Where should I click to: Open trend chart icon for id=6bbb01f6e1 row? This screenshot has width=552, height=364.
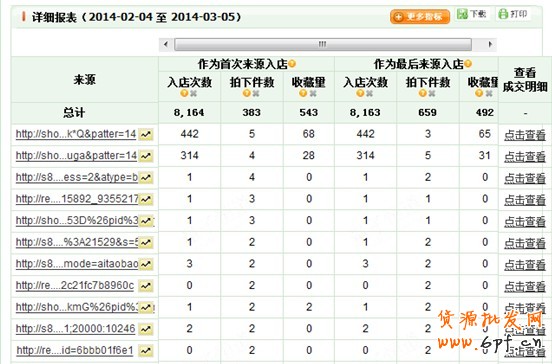point(146,351)
